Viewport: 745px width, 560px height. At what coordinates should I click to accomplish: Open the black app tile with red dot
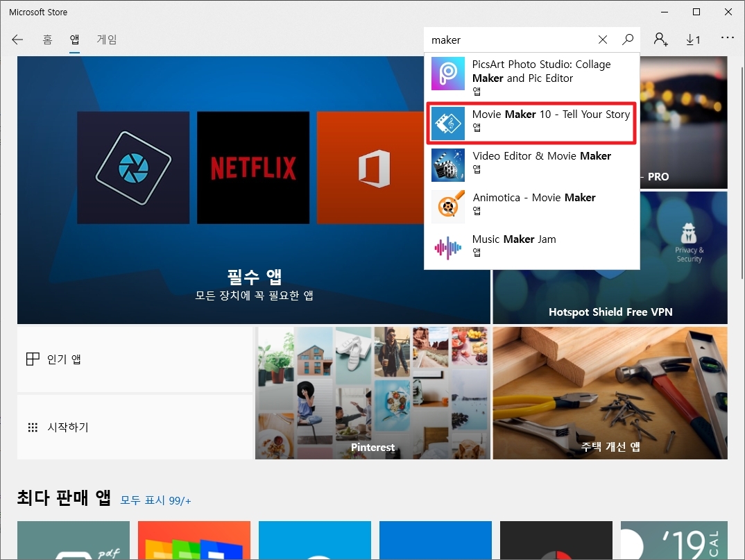click(x=556, y=540)
